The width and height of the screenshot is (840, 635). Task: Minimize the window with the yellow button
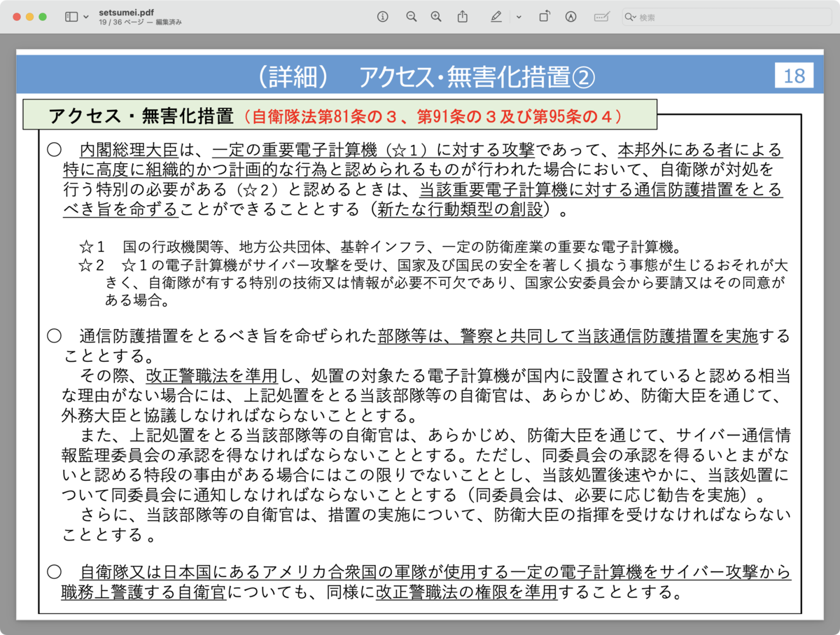point(29,17)
